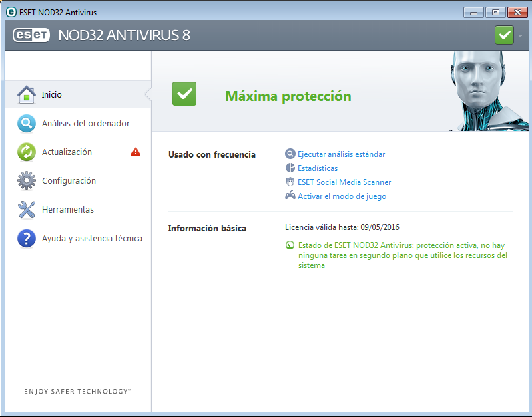Click the Configuración gear icon

26,181
